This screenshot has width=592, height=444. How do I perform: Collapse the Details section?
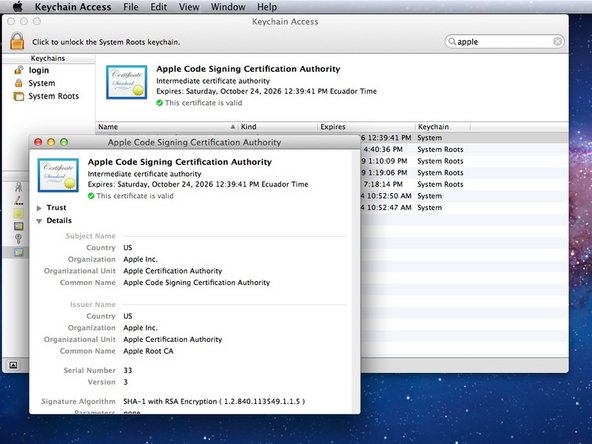click(x=39, y=221)
